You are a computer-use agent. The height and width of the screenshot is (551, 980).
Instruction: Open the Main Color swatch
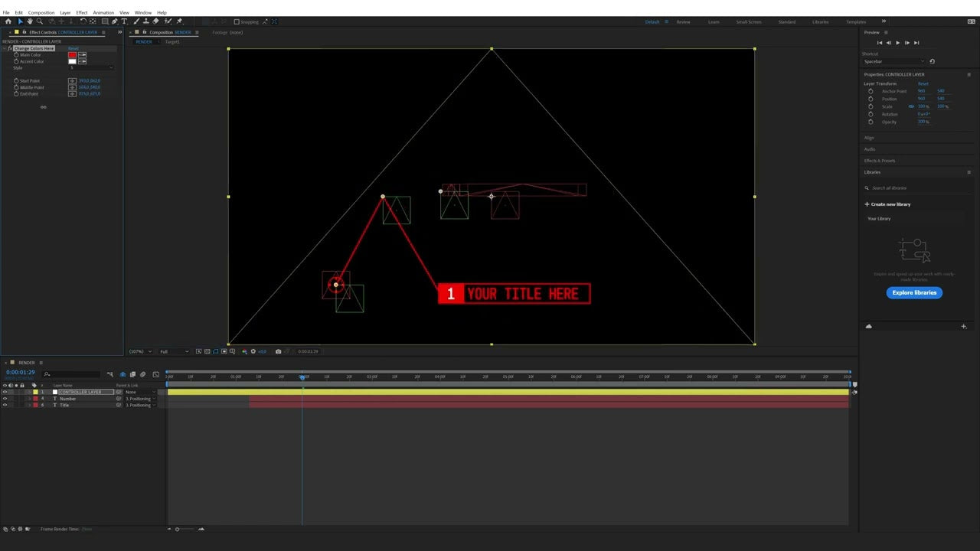pyautogui.click(x=71, y=54)
